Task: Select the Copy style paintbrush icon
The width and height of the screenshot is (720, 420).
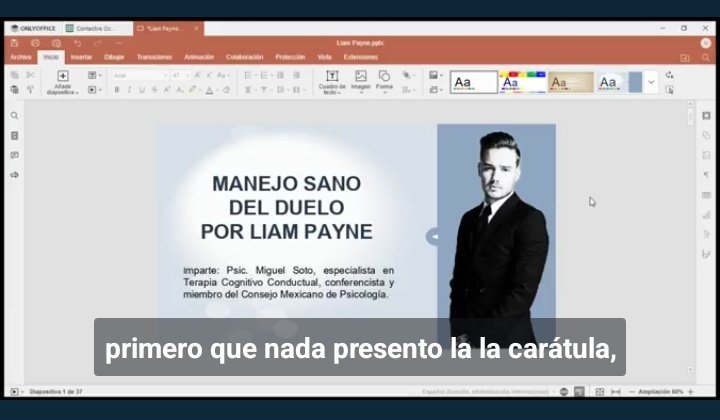Action: (30, 90)
